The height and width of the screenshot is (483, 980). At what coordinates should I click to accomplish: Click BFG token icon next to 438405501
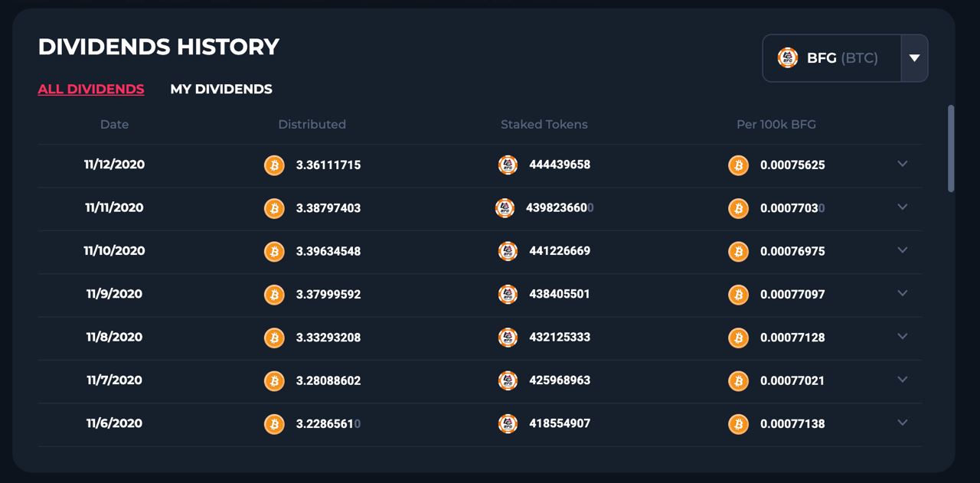[508, 294]
